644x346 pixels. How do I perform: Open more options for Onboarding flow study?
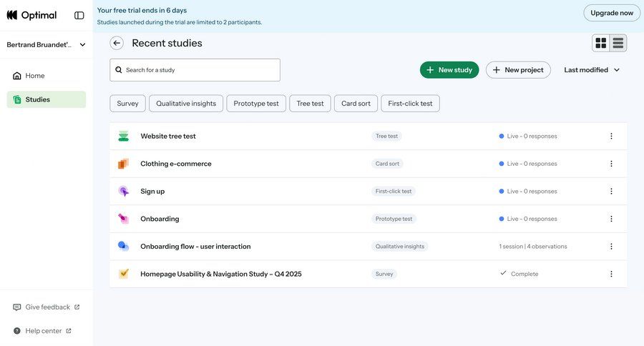[x=611, y=247]
